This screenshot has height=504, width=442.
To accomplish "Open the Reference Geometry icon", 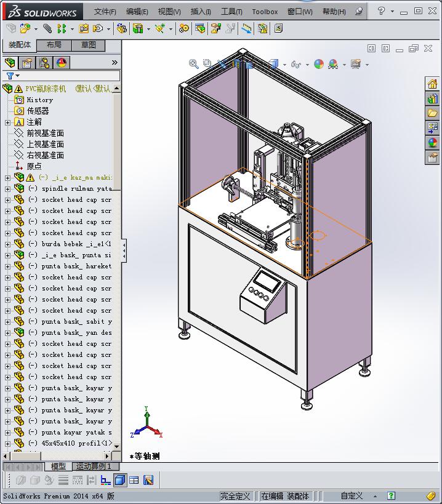I will [160, 28].
